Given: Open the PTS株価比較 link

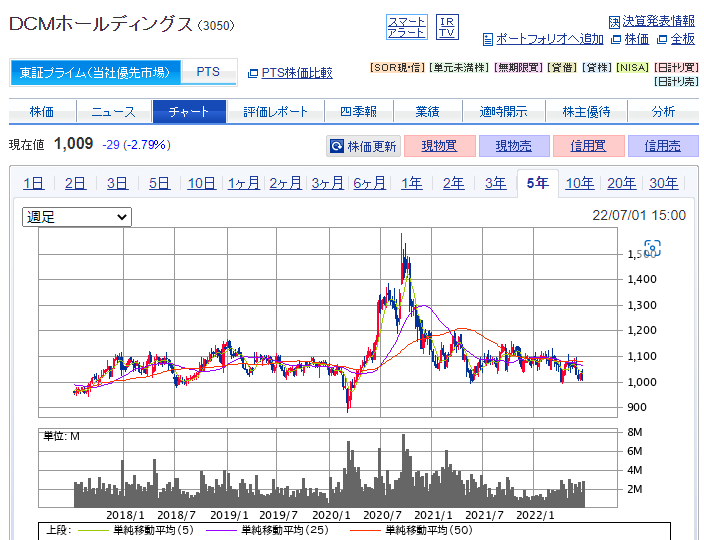Looking at the screenshot, I should [x=297, y=73].
